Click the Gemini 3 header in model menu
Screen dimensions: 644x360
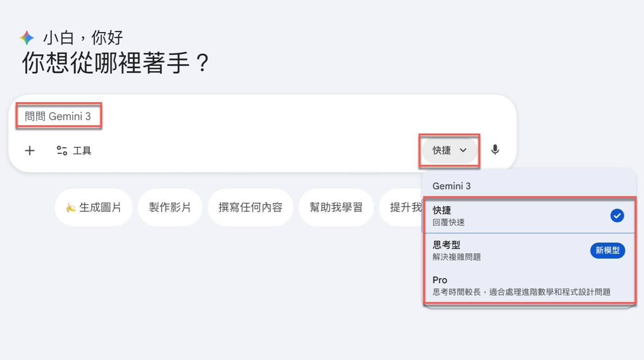[x=451, y=186]
